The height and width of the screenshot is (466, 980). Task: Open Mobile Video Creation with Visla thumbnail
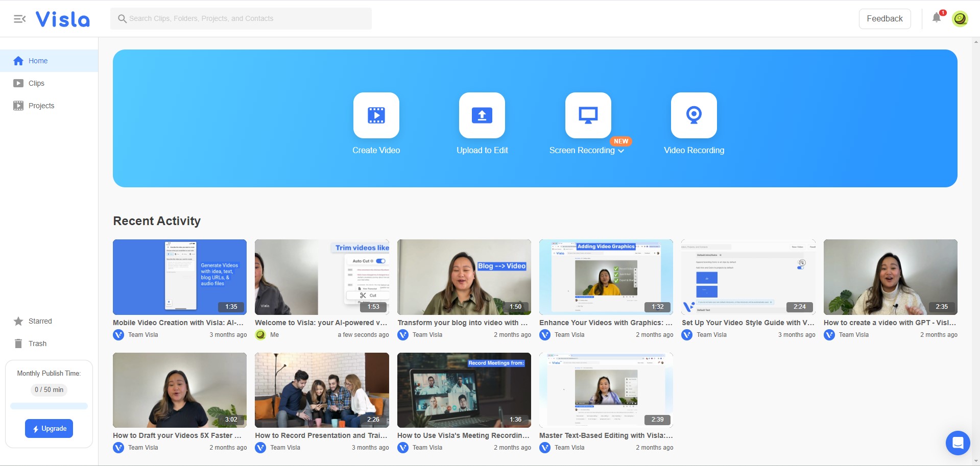tap(180, 277)
